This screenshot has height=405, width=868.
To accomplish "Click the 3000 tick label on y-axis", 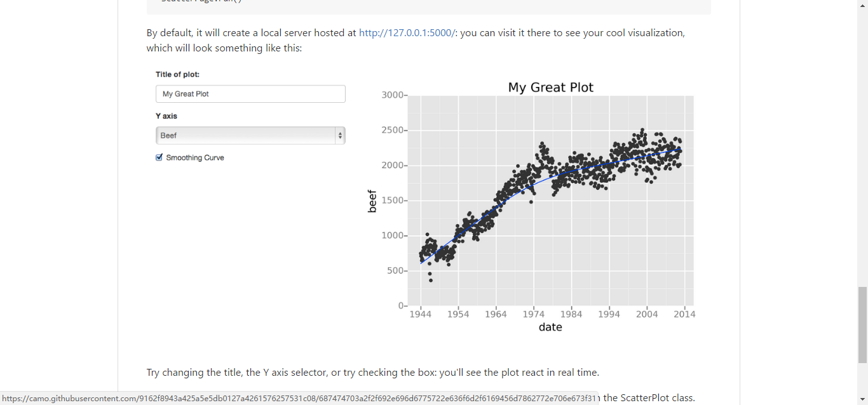I will (392, 95).
